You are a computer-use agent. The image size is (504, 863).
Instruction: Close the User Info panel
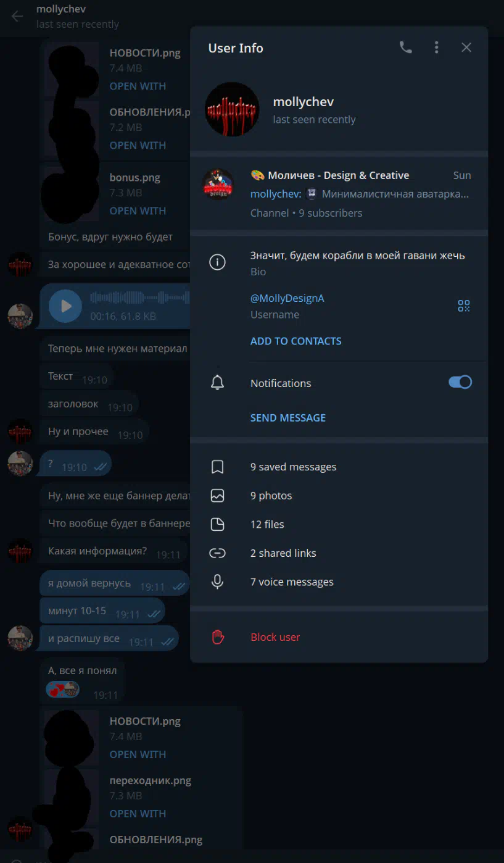click(x=466, y=48)
